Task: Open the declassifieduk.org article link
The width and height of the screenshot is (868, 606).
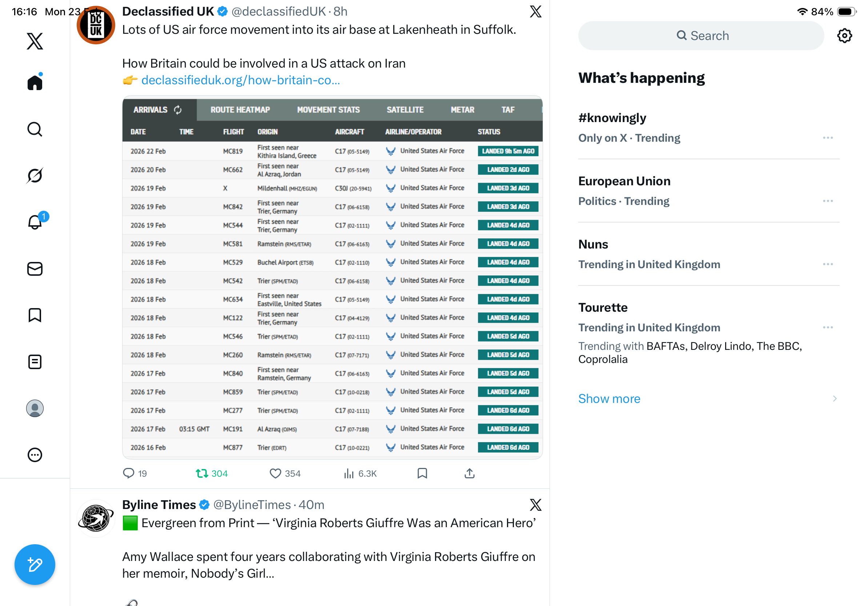Action: pyautogui.click(x=240, y=80)
